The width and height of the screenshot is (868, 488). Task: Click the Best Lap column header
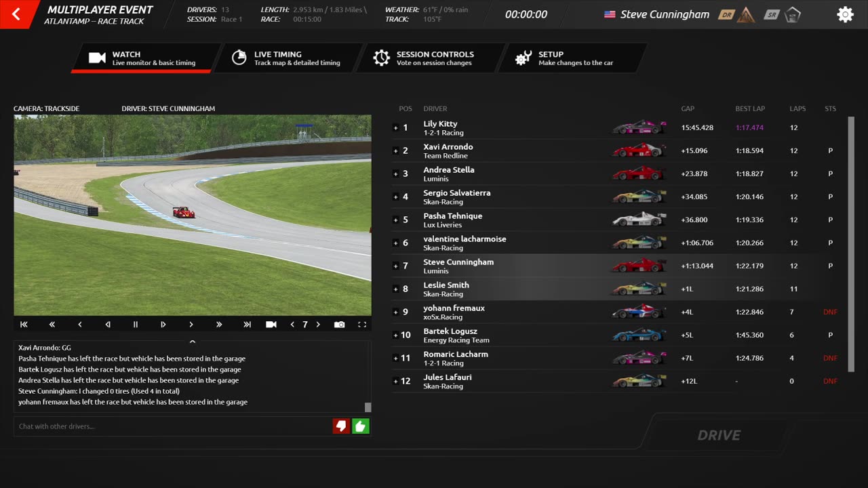click(x=750, y=108)
